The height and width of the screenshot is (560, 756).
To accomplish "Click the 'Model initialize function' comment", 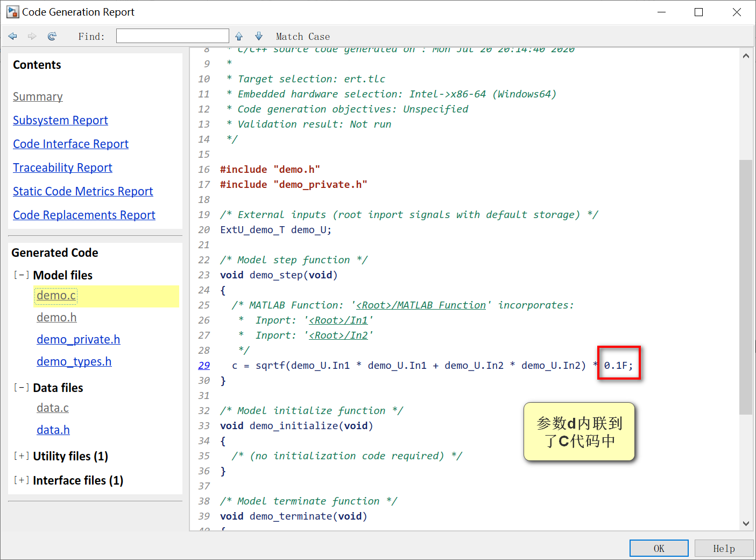I will [312, 411].
